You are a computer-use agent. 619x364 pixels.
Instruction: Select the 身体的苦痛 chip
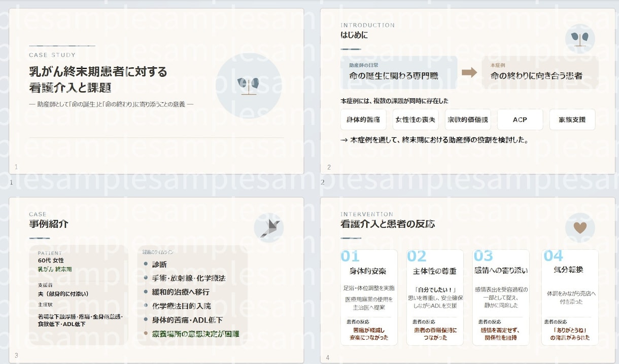tap(363, 120)
